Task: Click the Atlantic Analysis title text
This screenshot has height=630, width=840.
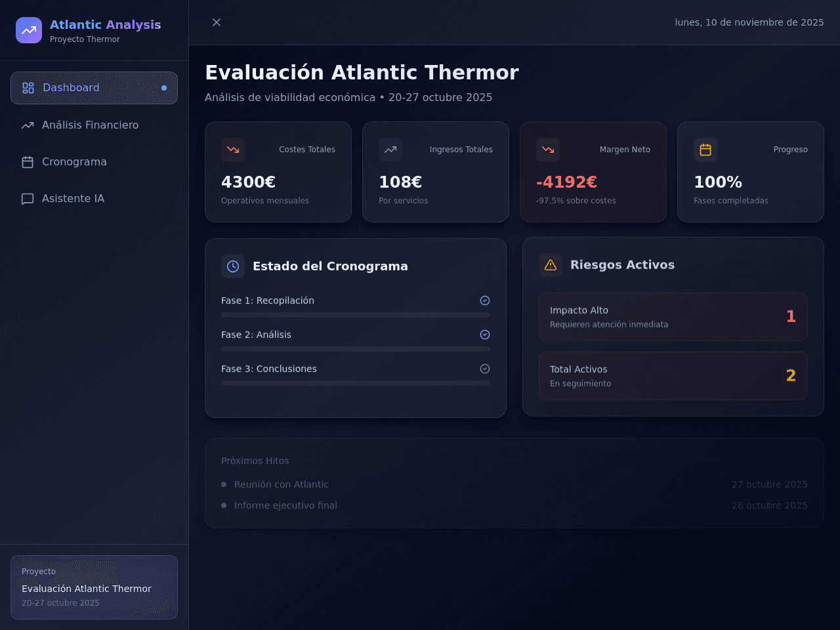Action: tap(106, 24)
